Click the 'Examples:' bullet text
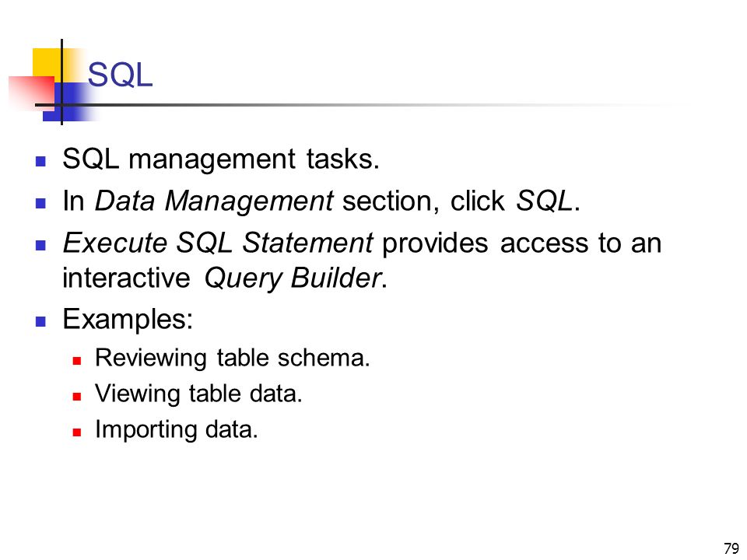The image size is (747, 560). click(x=128, y=320)
